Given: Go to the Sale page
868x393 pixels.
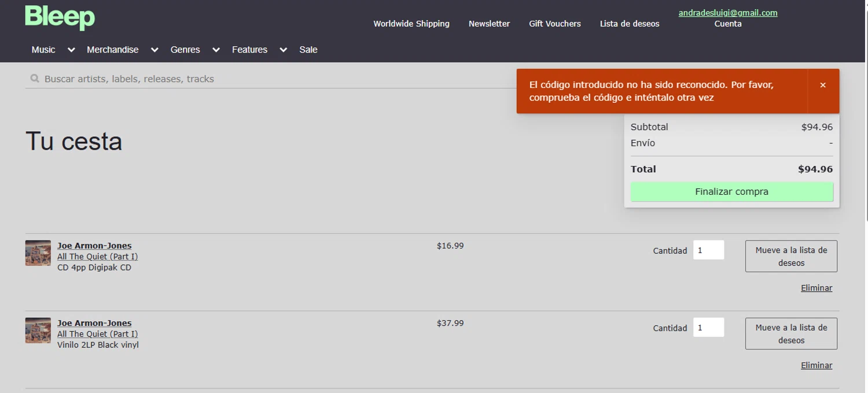Looking at the screenshot, I should coord(308,50).
